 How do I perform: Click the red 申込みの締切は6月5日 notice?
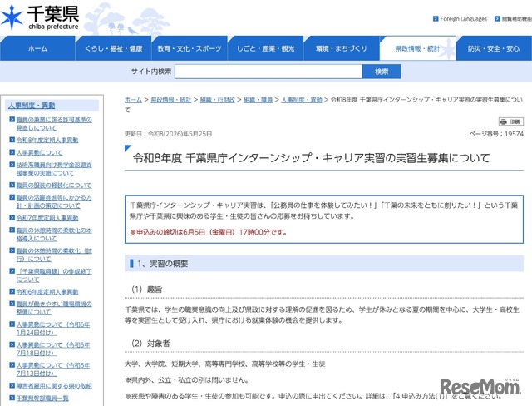click(209, 232)
